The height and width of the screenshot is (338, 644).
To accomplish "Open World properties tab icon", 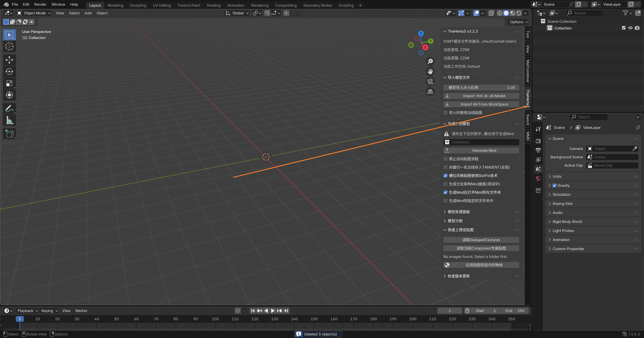I will (x=538, y=178).
